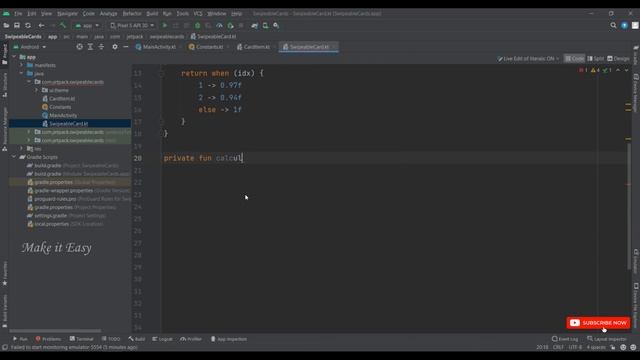This screenshot has width=640, height=360.
Task: Collapse the app module tree node
Action: (x=14, y=57)
